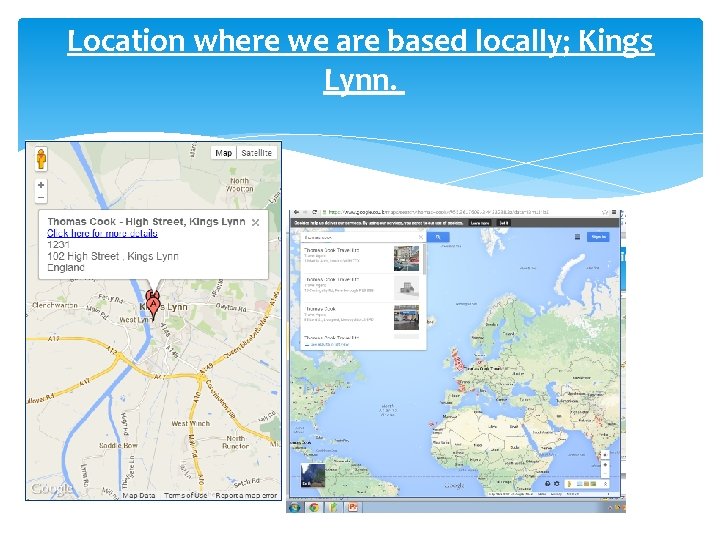Click 'Got it' on the cookies banner
Image resolution: width=720 pixels, height=540 pixels.
pyautogui.click(x=504, y=223)
